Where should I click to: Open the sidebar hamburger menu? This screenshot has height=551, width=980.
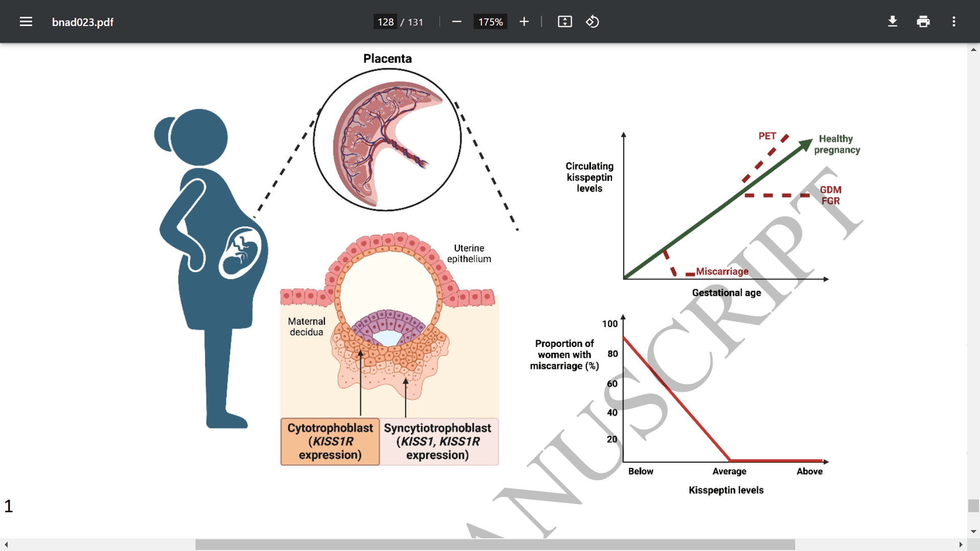coord(26,21)
